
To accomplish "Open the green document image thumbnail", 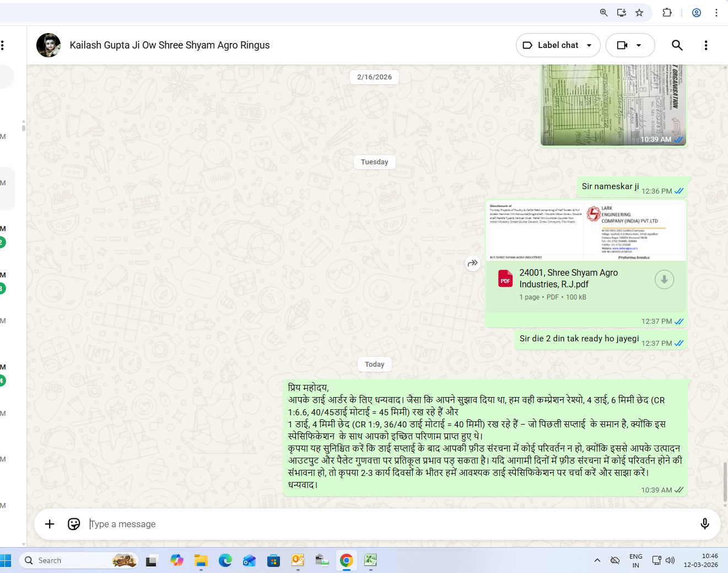I will pos(613,105).
